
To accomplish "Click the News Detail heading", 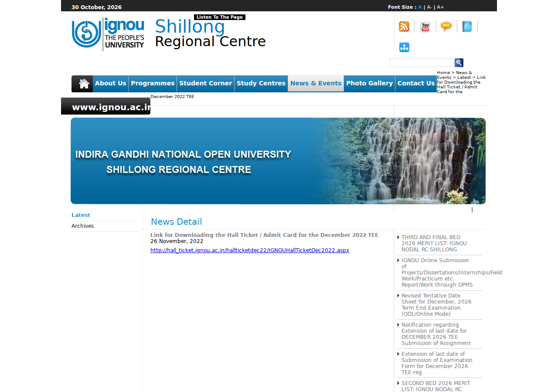I will (x=177, y=222).
